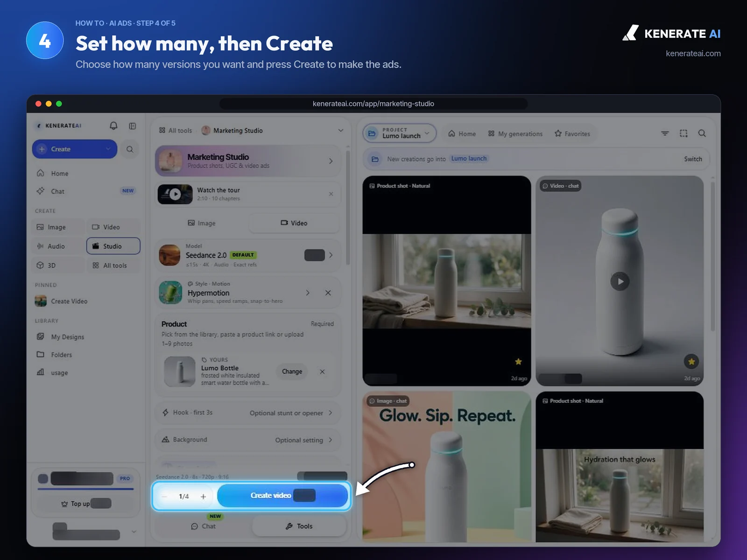The height and width of the screenshot is (560, 747).
Task: Select Audio creation tool
Action: [59, 246]
